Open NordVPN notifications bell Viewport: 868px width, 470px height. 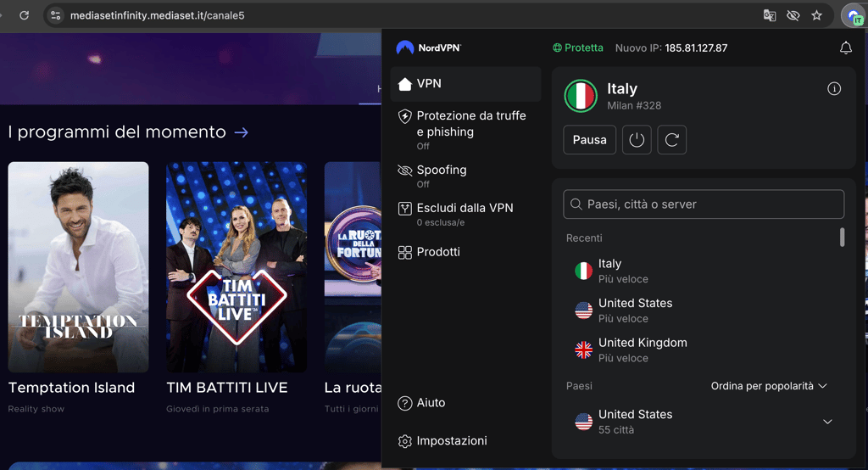pos(845,48)
